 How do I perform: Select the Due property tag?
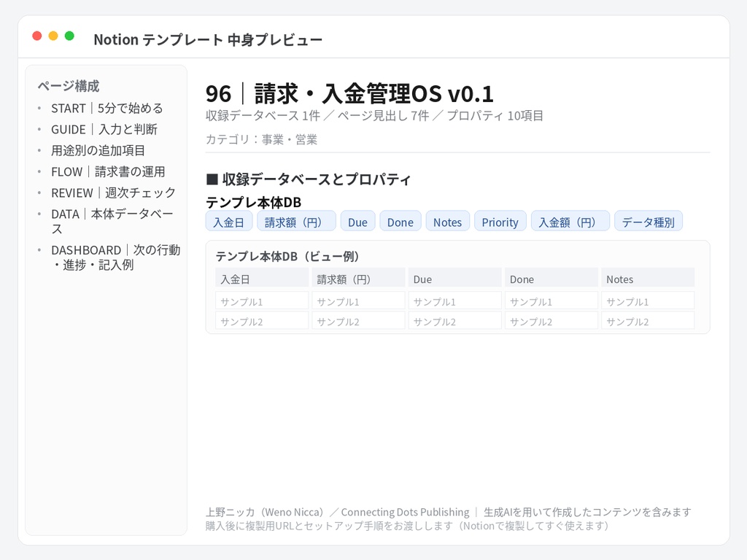pyautogui.click(x=357, y=221)
